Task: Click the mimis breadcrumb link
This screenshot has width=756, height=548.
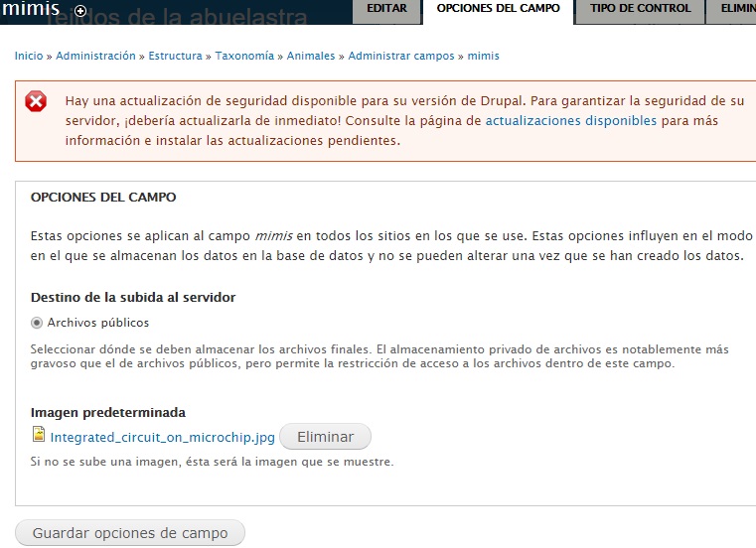Action: point(483,56)
